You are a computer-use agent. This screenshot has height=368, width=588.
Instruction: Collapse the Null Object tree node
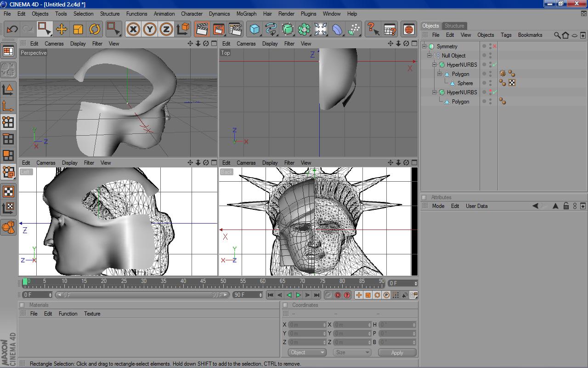(429, 56)
